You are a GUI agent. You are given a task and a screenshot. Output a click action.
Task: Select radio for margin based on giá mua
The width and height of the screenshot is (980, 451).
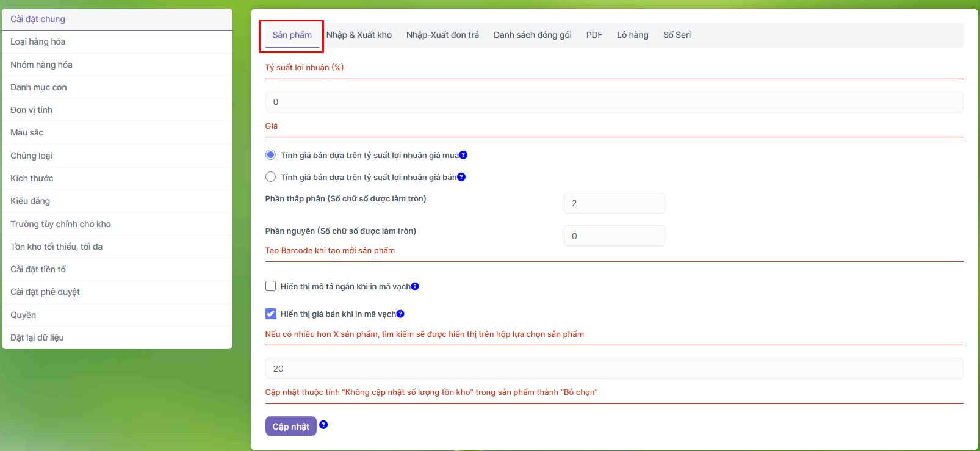pos(271,155)
